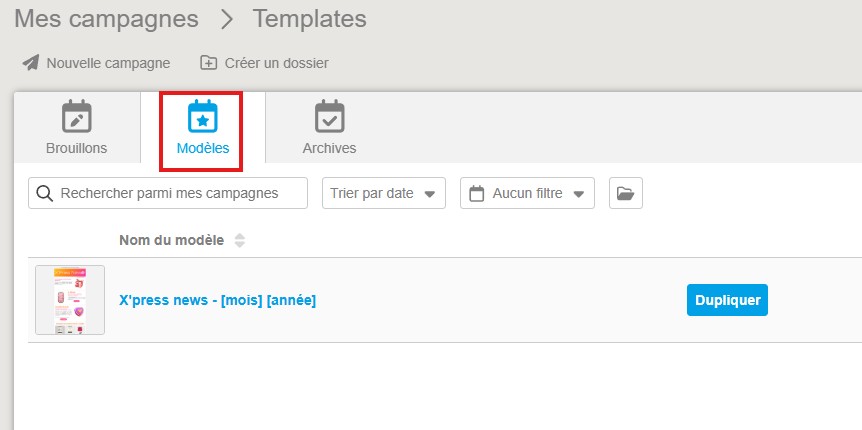The width and height of the screenshot is (862, 430).
Task: Click the Créer un dossier plus-folder icon
Action: coord(208,63)
